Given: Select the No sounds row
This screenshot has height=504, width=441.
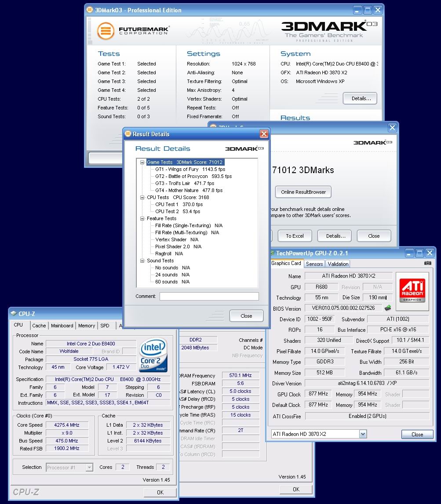Looking at the screenshot, I should pos(172,268).
